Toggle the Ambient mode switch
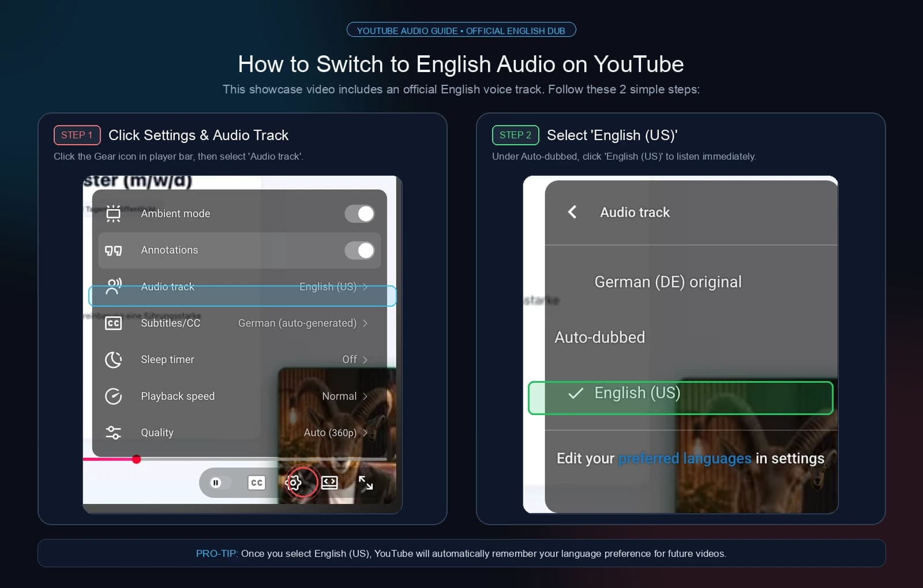923x588 pixels. pos(360,214)
